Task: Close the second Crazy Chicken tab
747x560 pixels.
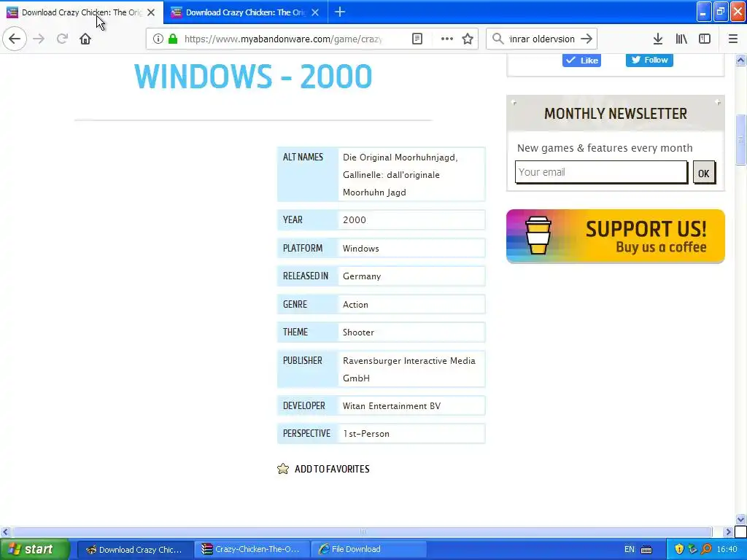Action: pos(315,12)
